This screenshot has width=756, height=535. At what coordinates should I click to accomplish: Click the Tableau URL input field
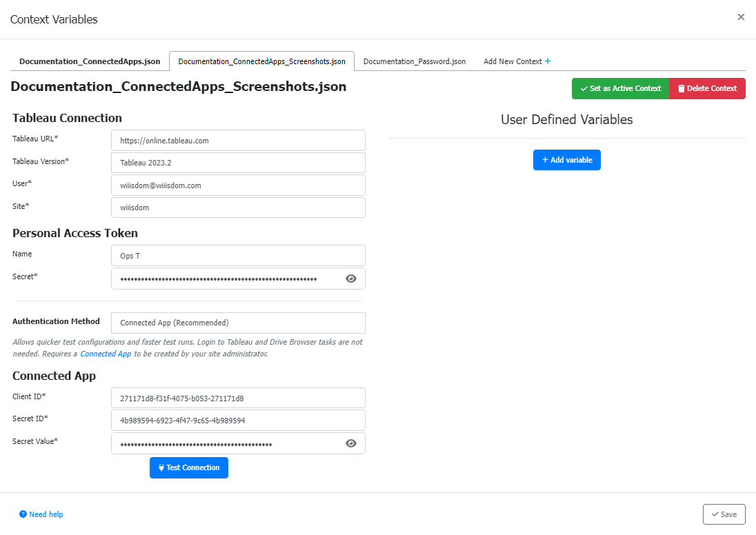(x=238, y=140)
